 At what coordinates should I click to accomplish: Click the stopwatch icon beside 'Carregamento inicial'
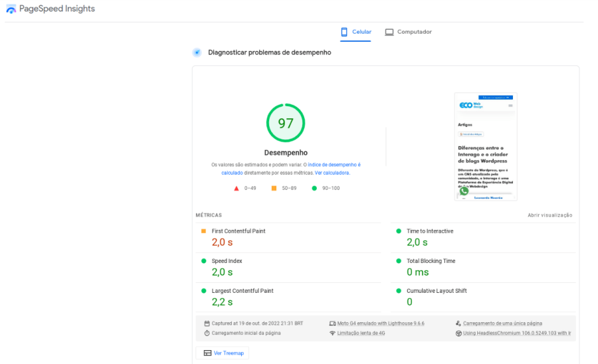coord(207,333)
